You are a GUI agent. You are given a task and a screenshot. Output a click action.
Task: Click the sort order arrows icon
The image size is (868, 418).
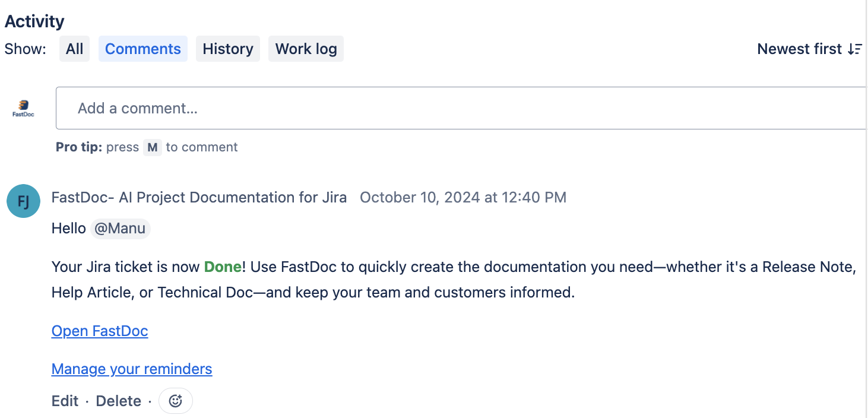point(854,49)
